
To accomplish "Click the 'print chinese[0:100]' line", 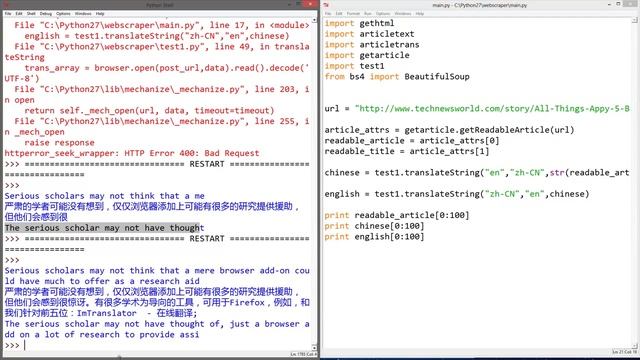I will (x=374, y=226).
